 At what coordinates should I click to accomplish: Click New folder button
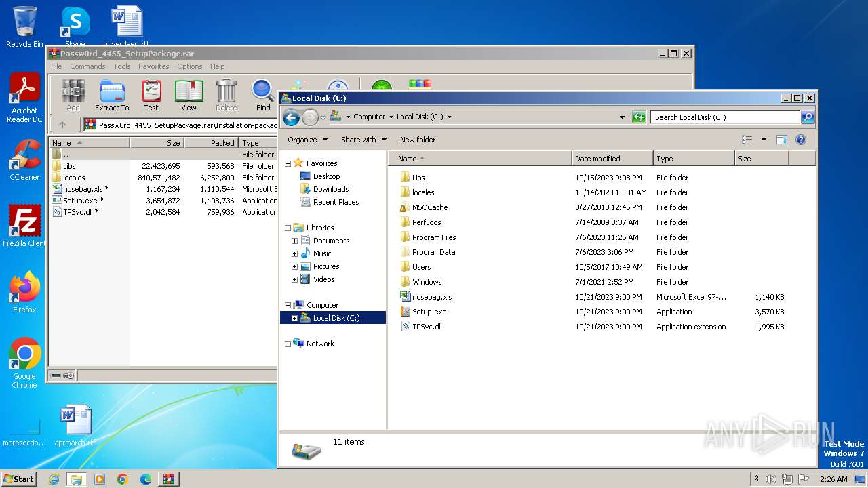(x=418, y=140)
